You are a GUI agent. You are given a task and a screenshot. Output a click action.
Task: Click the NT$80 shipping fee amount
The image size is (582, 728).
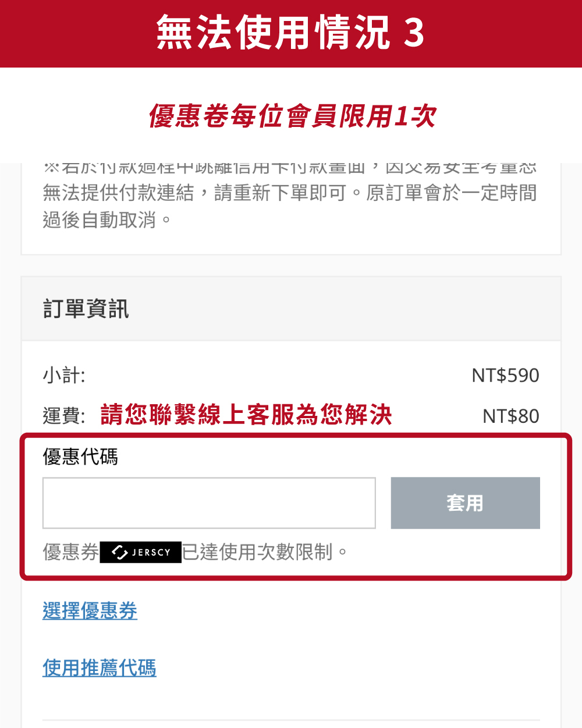pyautogui.click(x=510, y=416)
